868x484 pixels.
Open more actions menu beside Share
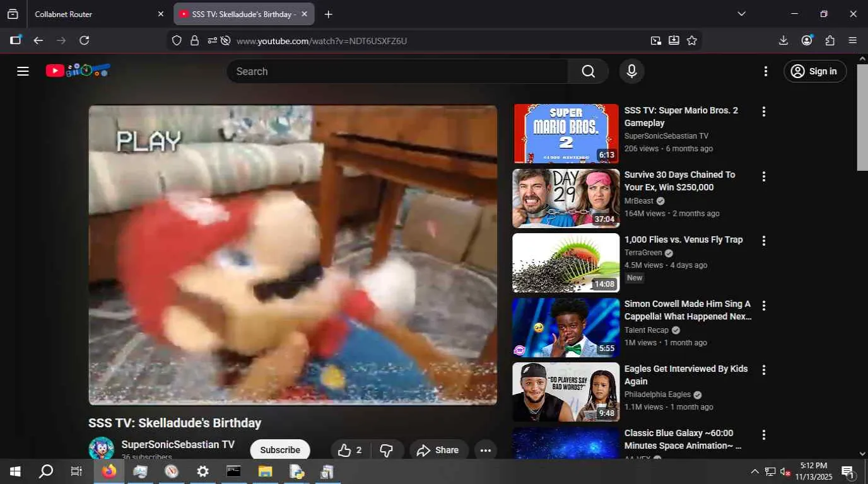point(486,450)
